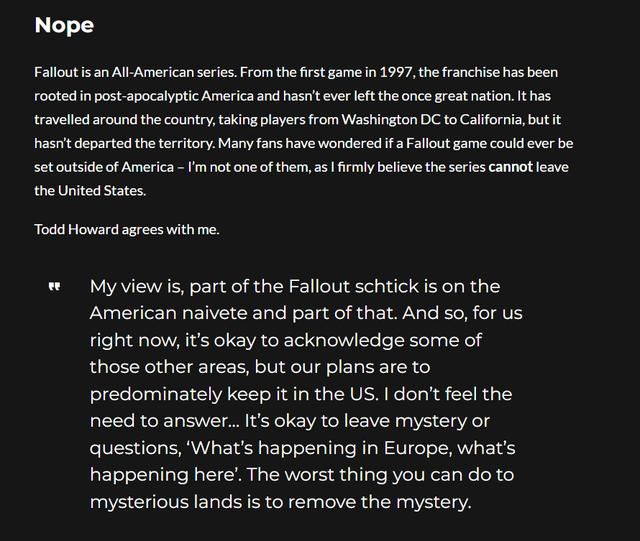The width and height of the screenshot is (640, 541).
Task: Click the "Todd Howard agrees with me." line
Action: click(x=126, y=229)
